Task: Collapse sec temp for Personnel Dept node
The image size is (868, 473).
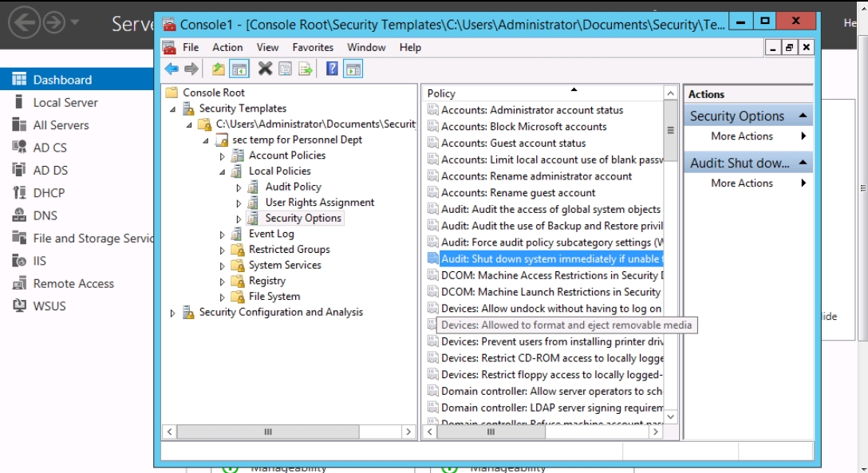Action: (x=206, y=140)
